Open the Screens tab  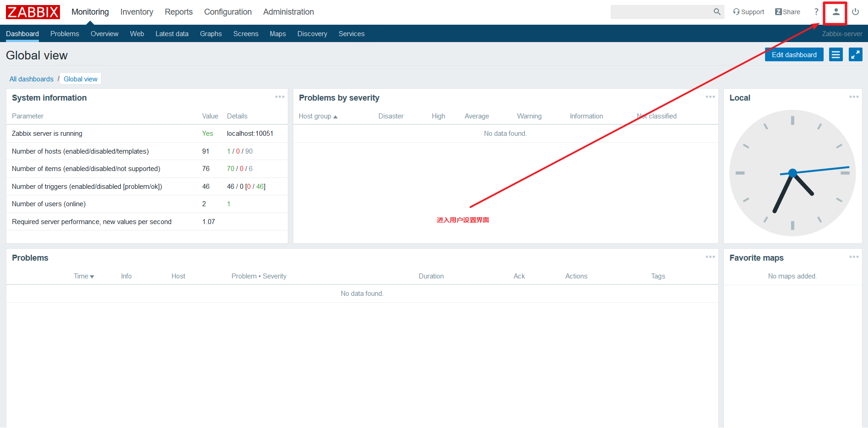pos(246,34)
